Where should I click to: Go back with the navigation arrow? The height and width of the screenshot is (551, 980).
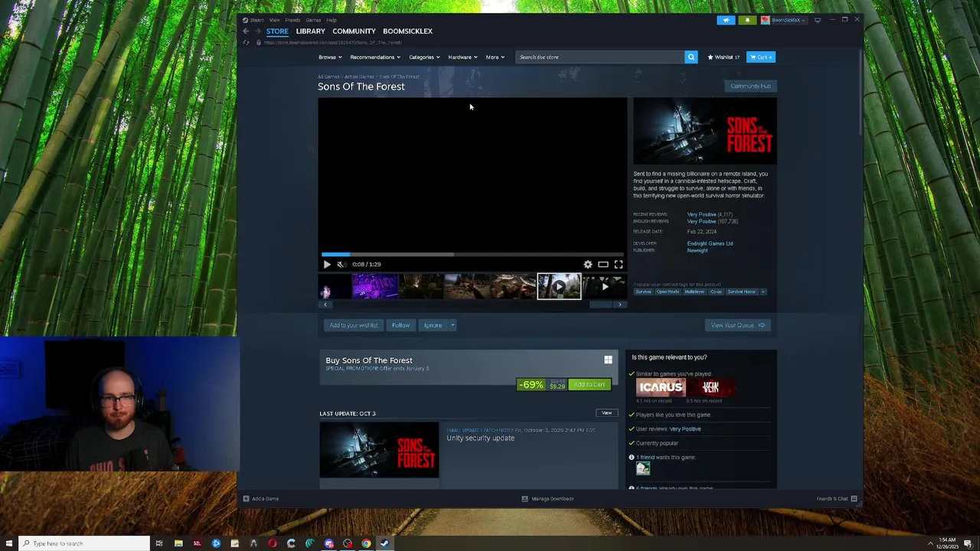(x=246, y=31)
